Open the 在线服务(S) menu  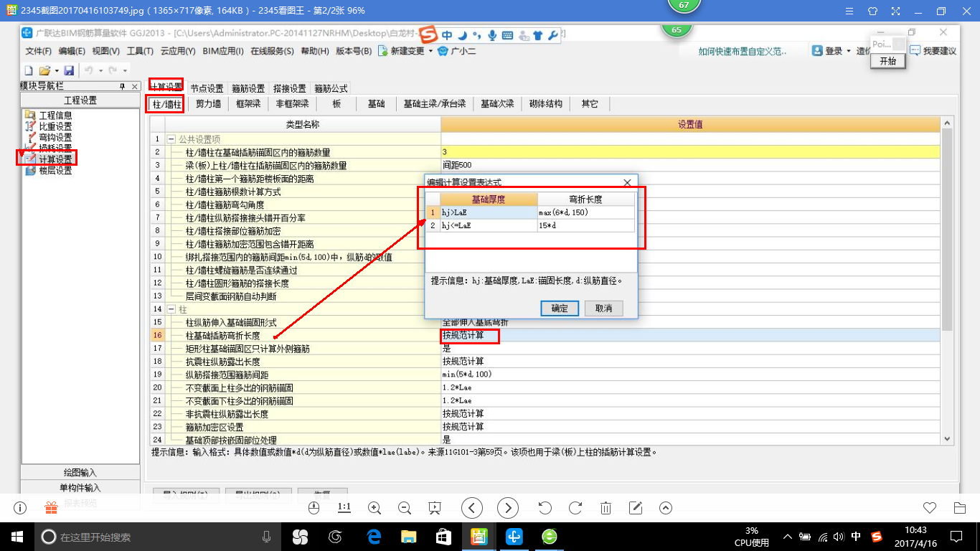tap(272, 51)
